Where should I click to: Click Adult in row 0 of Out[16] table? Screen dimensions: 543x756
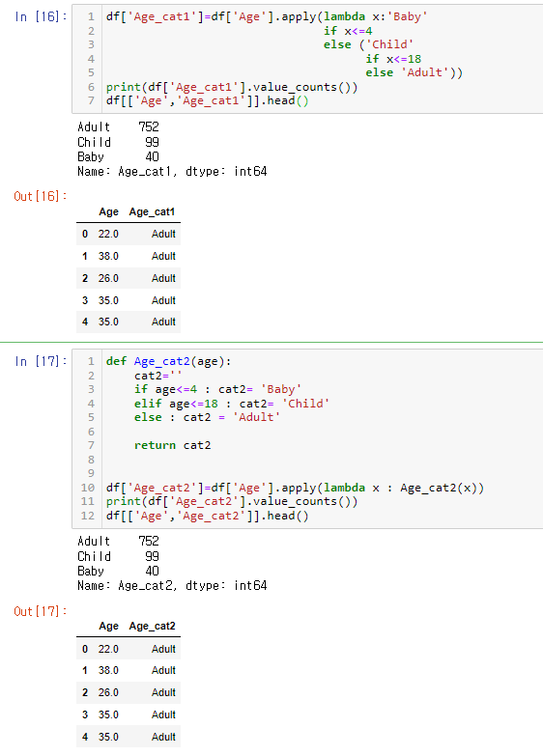(163, 234)
